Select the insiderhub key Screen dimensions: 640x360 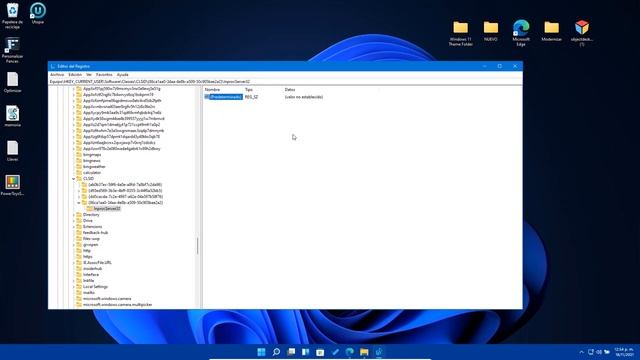(92, 269)
